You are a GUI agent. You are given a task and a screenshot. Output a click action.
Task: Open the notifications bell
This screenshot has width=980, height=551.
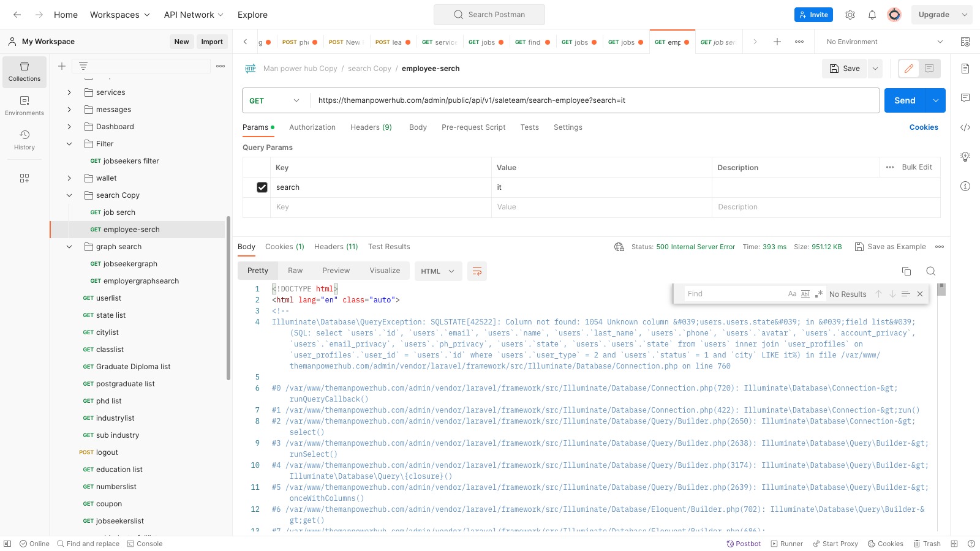point(872,15)
